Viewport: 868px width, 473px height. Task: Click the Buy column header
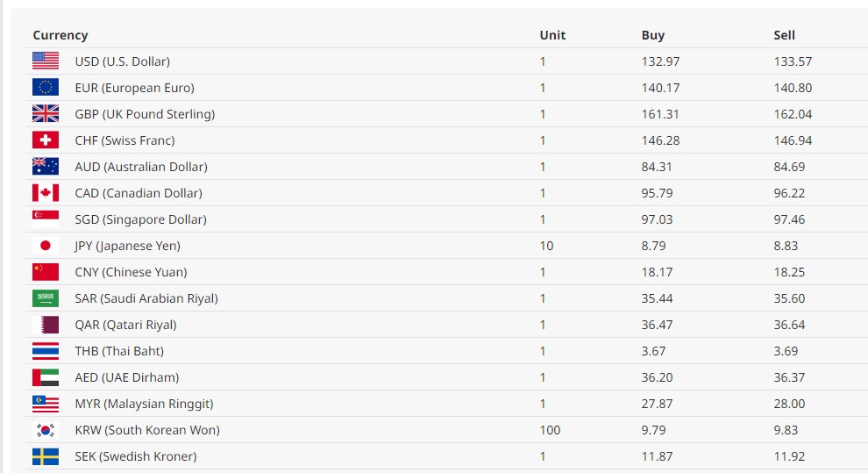pyautogui.click(x=653, y=35)
